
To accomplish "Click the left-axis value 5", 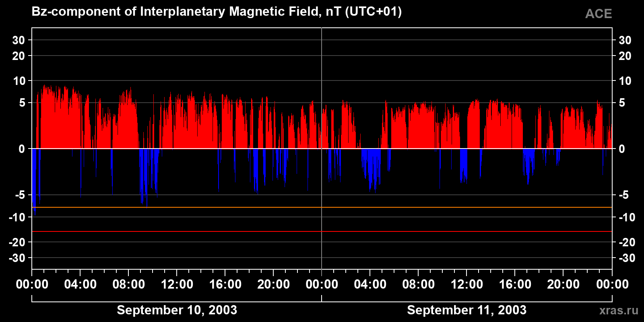I will (22, 103).
